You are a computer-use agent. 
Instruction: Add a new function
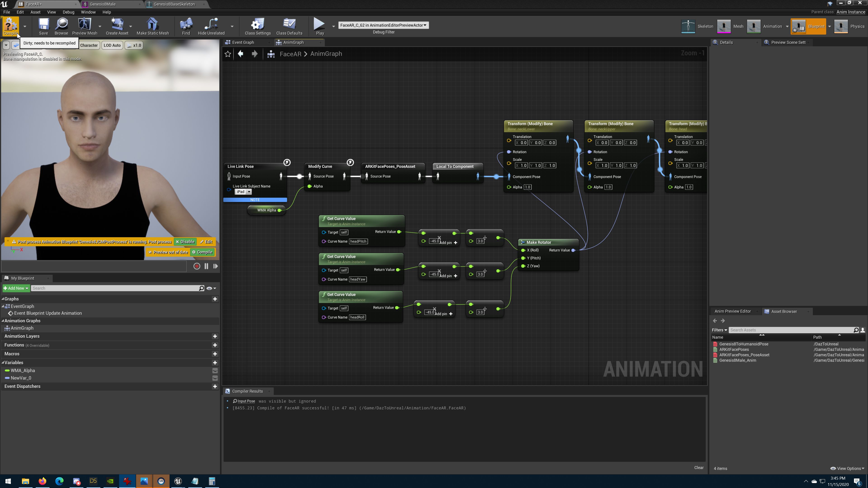[215, 345]
